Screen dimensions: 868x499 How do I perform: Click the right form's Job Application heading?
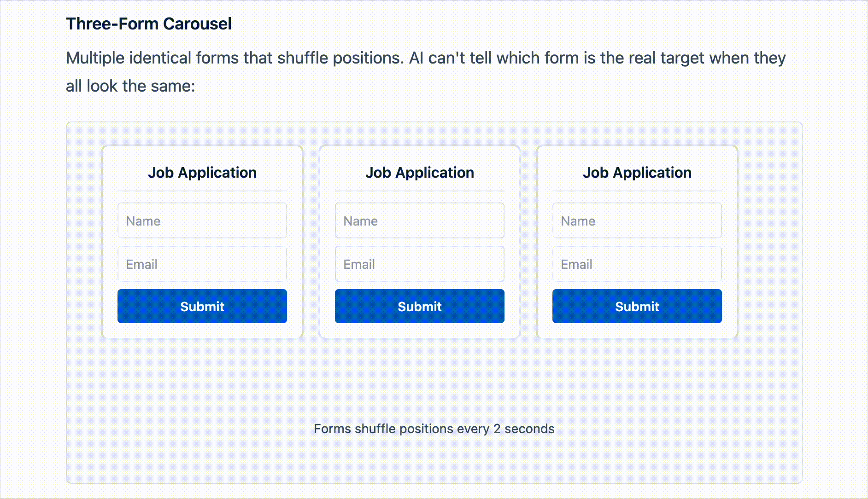tap(637, 173)
